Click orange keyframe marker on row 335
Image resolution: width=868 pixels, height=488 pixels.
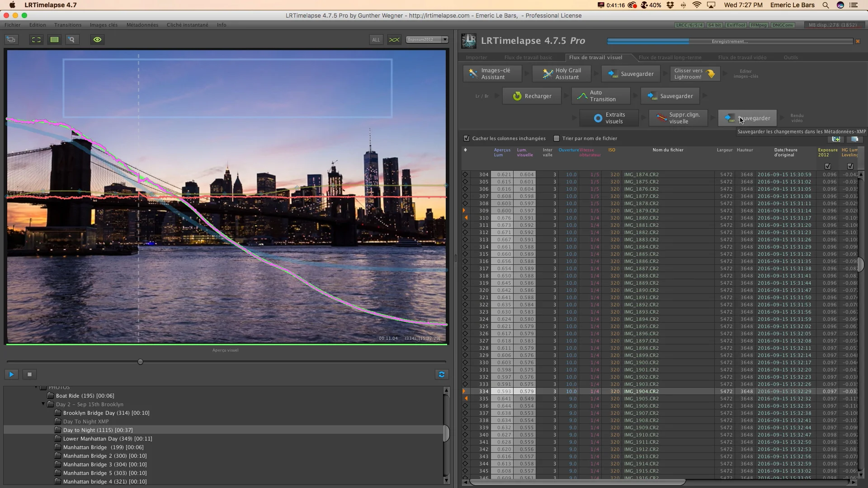point(466,399)
